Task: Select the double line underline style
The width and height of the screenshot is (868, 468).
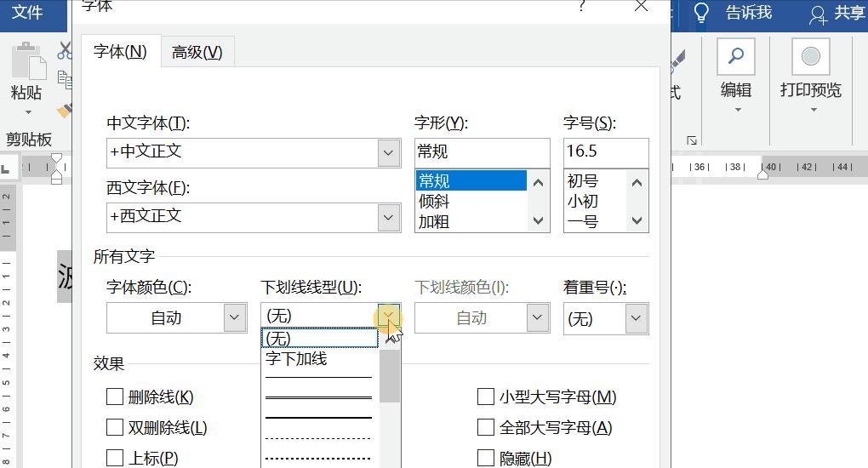Action: 319,397
